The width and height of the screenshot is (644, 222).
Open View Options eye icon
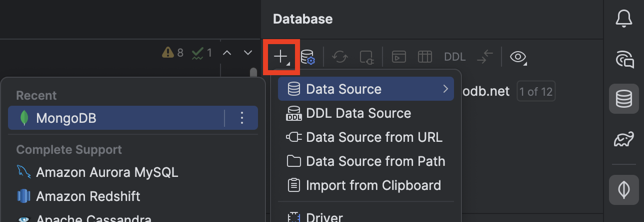pos(518,57)
